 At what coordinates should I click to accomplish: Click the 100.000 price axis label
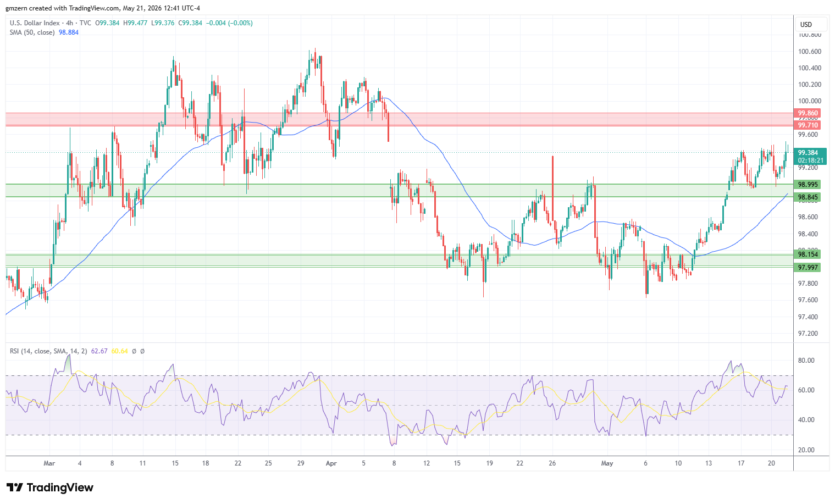pyautogui.click(x=810, y=101)
